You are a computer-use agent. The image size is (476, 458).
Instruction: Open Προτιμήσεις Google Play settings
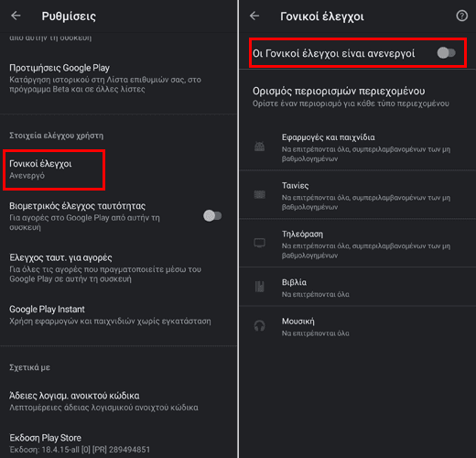tap(118, 78)
